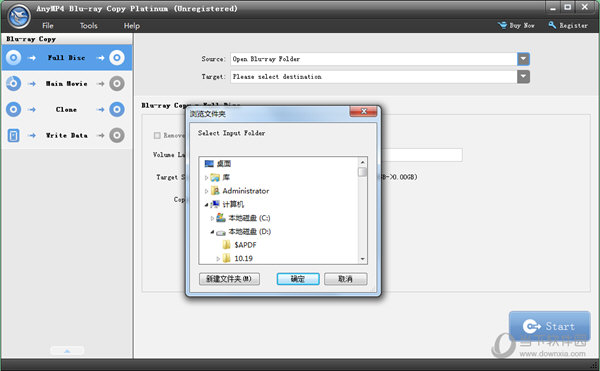600x371 pixels.
Task: Select the Clone mode disc icon
Action: tap(13, 109)
